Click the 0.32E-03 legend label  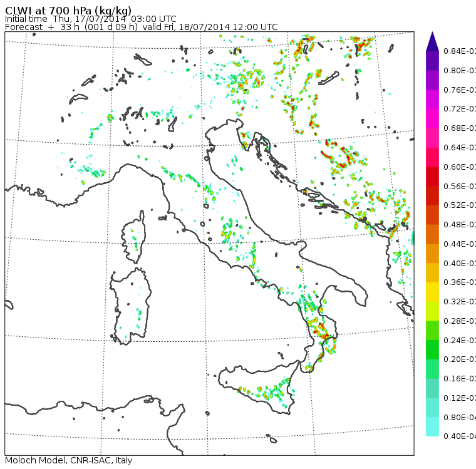point(460,302)
